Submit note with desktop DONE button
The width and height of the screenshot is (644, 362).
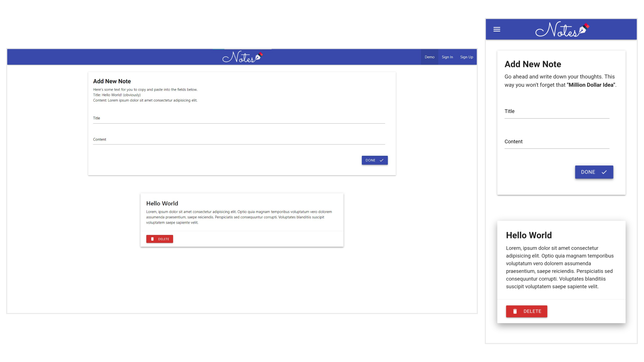(x=375, y=160)
